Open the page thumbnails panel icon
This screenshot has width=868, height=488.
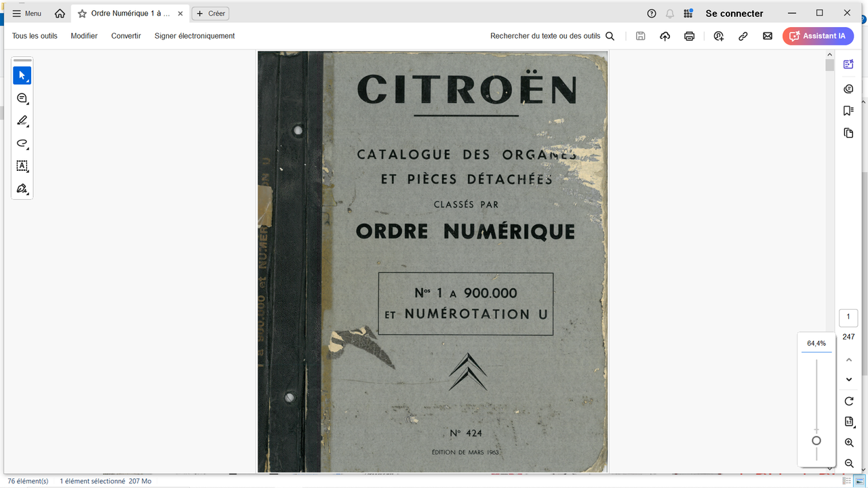tap(848, 133)
